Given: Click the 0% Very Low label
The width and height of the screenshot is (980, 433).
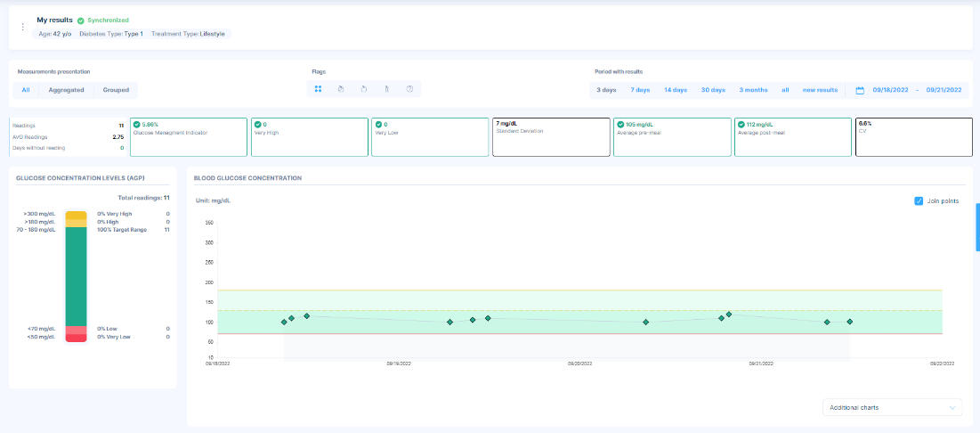Looking at the screenshot, I should (x=114, y=337).
